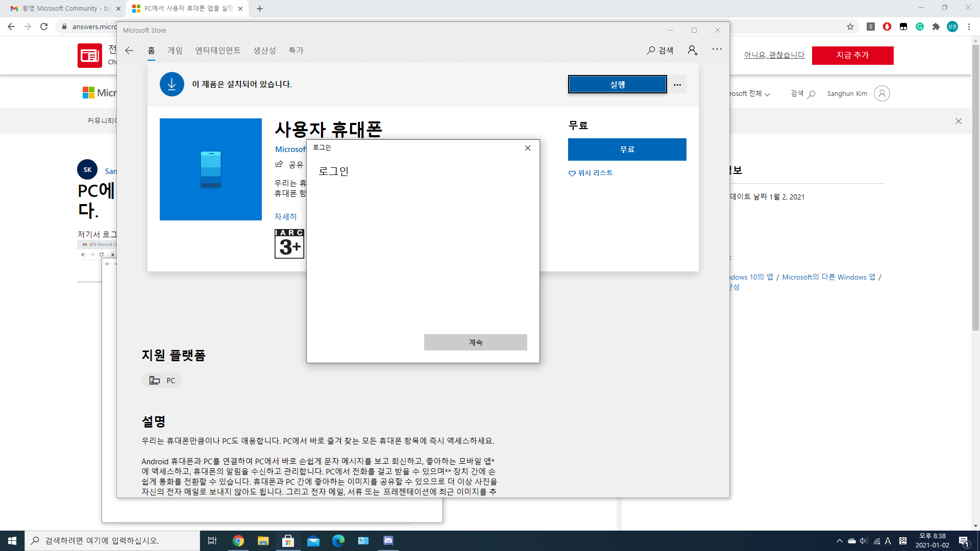
Task: Close the 로그인 dialog
Action: click(528, 148)
